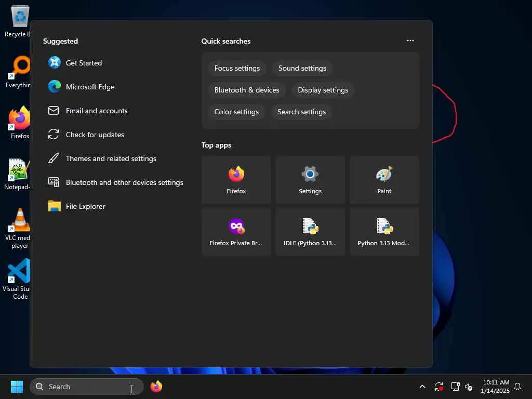
Task: Choose Bluetooth & devices quick search
Action: (247, 90)
